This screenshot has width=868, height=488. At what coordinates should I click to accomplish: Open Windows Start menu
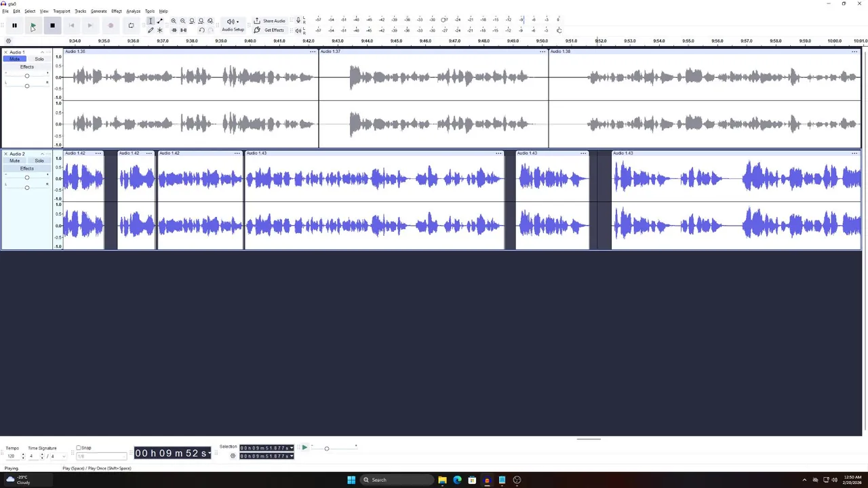pyautogui.click(x=351, y=480)
